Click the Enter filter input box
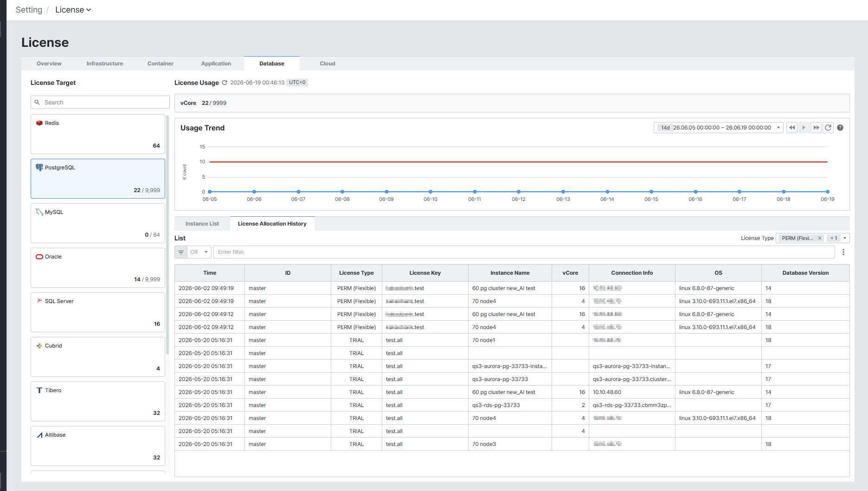This screenshot has width=868, height=491. pyautogui.click(x=524, y=252)
